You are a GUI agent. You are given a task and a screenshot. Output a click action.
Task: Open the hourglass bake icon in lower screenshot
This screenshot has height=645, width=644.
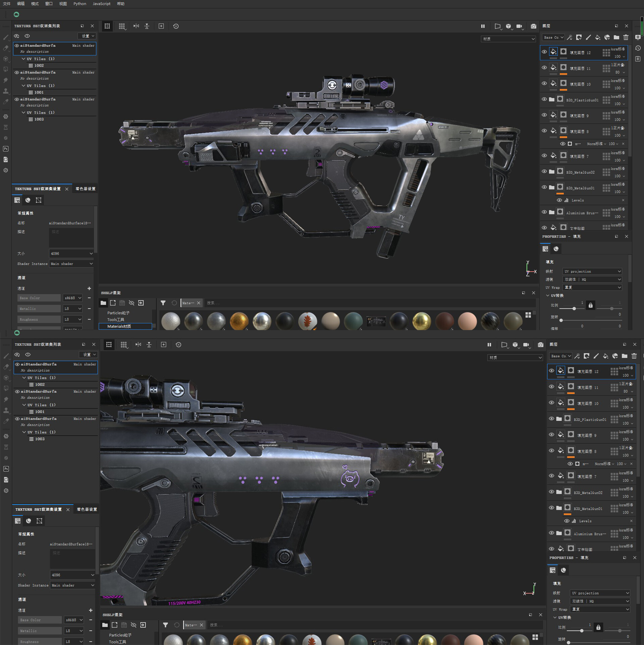point(6,447)
